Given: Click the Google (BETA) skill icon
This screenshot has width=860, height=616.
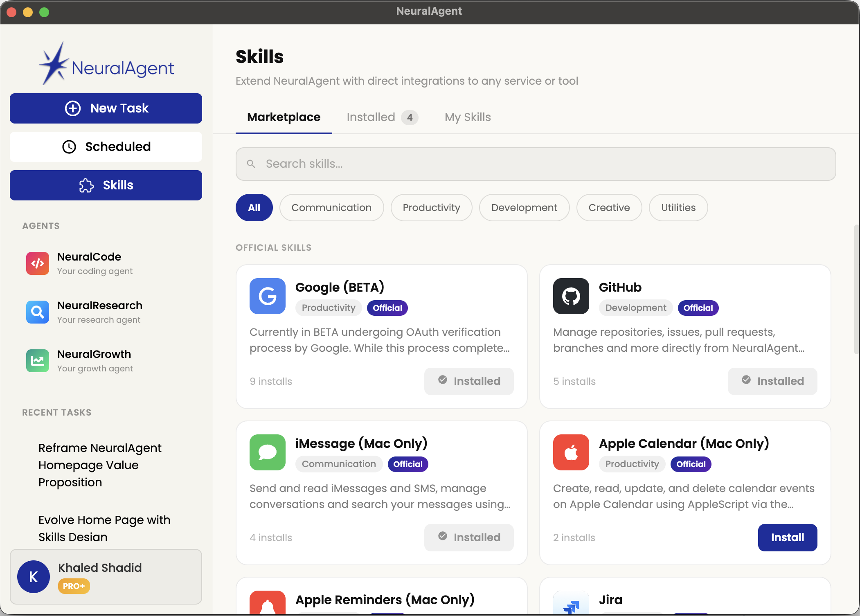Looking at the screenshot, I should point(268,296).
